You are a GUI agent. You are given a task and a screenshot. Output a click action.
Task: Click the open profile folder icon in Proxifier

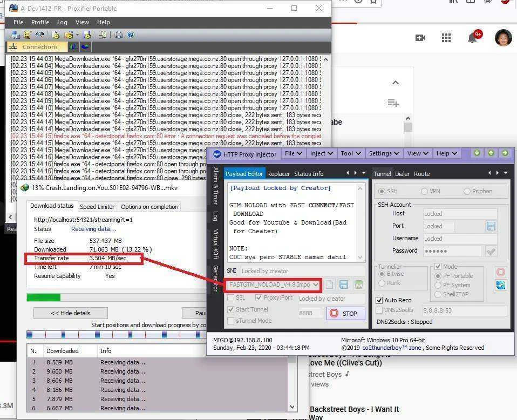[x=69, y=35]
